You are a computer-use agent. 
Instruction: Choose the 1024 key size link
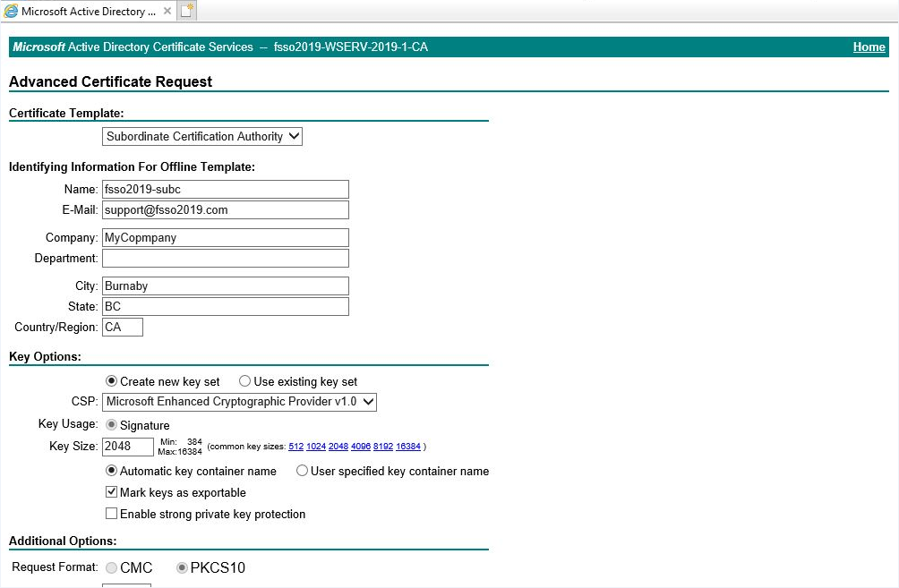[x=316, y=447]
